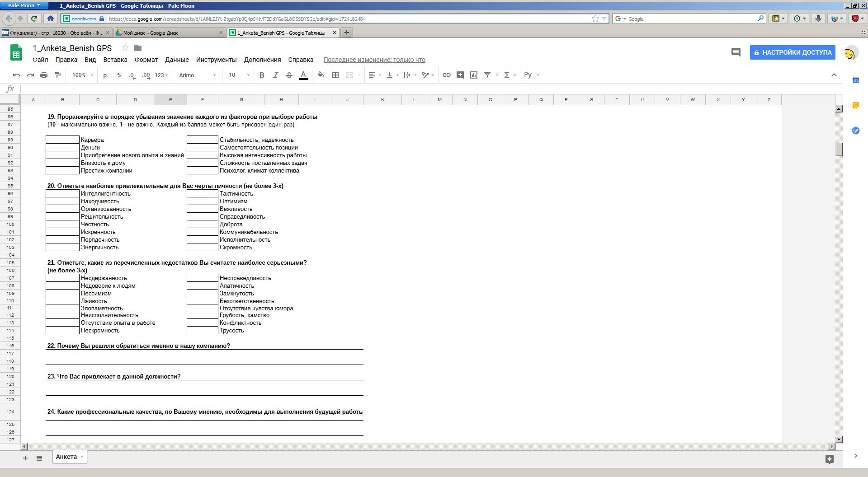
Task: Expand the Arimo font dropdown
Action: (198, 75)
